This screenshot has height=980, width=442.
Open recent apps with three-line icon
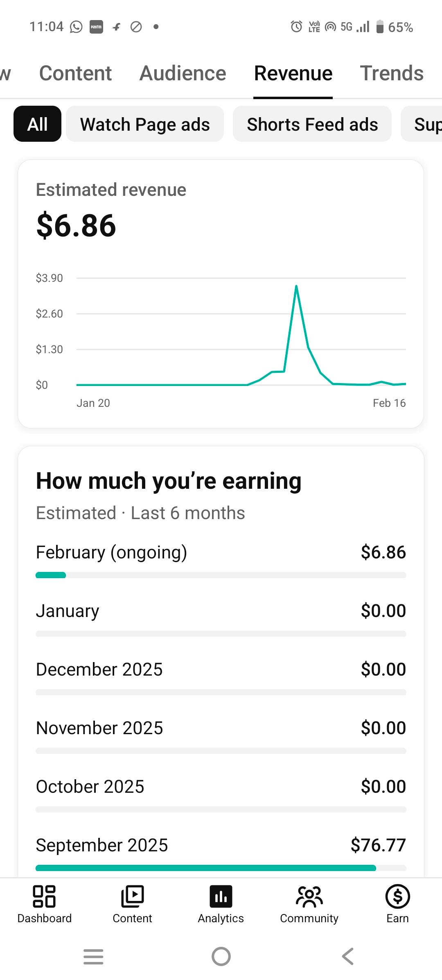[x=93, y=956]
